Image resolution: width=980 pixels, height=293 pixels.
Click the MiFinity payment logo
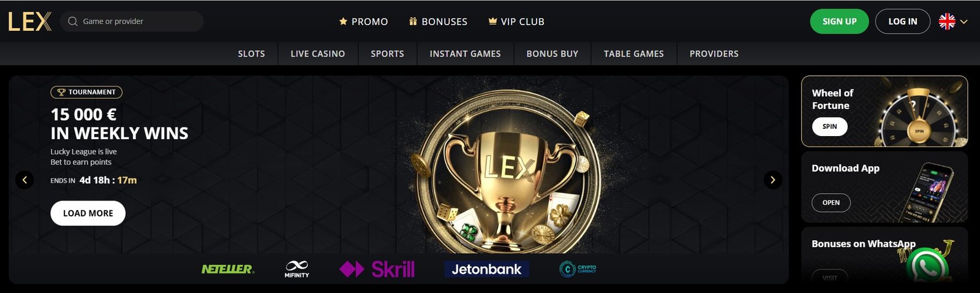coord(296,269)
